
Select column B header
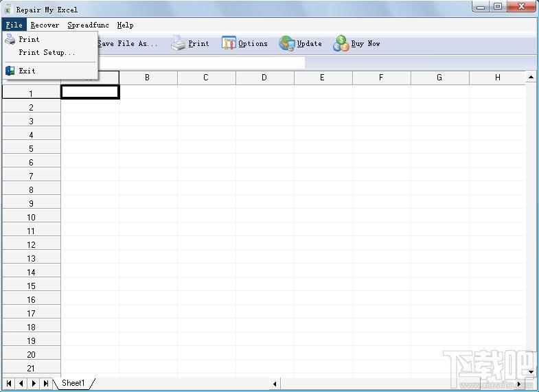(x=148, y=78)
